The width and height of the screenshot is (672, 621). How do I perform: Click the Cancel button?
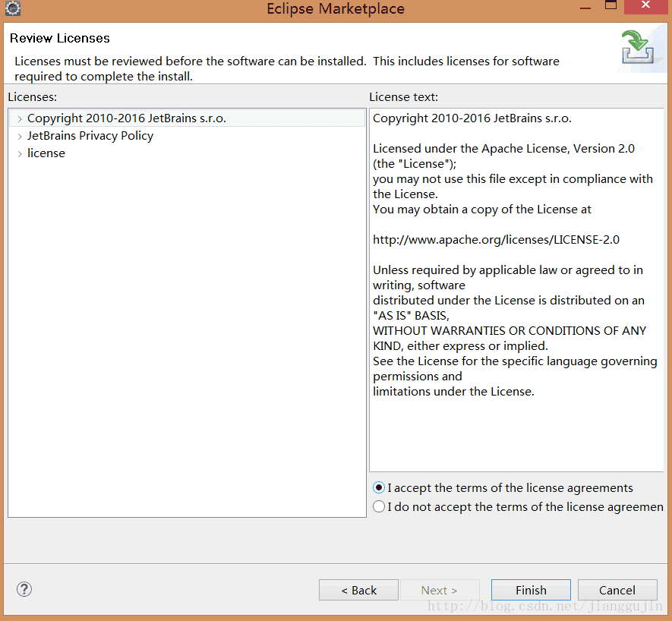click(x=617, y=590)
